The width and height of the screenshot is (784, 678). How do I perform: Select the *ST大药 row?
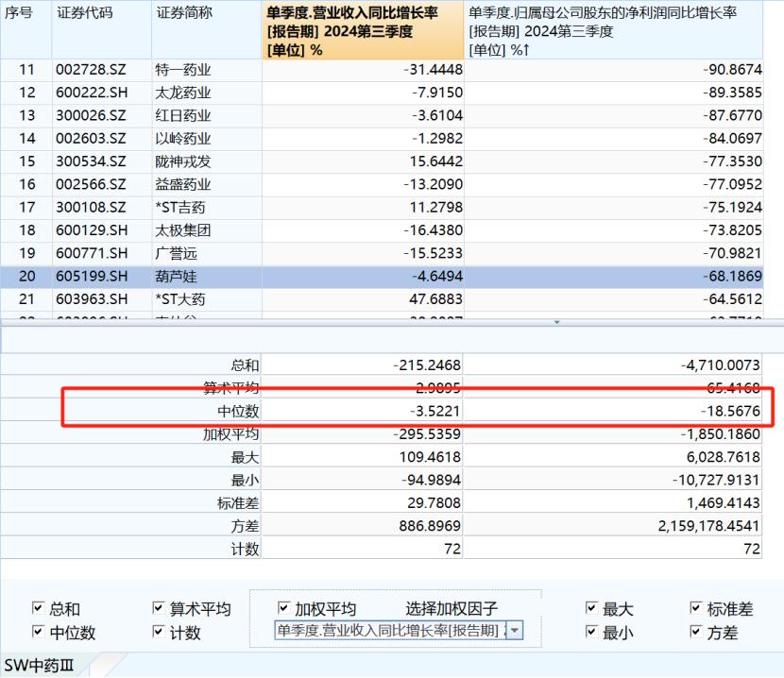382,299
